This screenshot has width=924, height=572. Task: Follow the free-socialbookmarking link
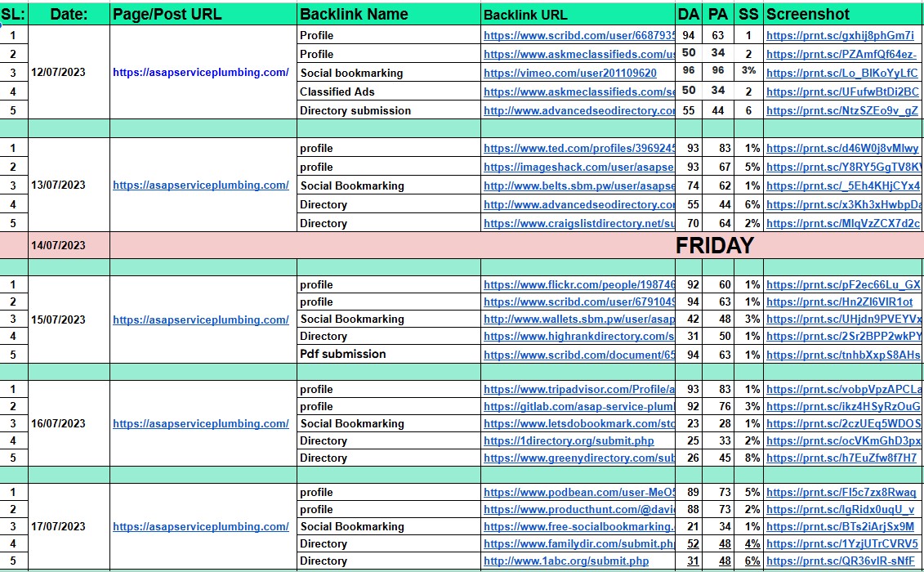578,526
